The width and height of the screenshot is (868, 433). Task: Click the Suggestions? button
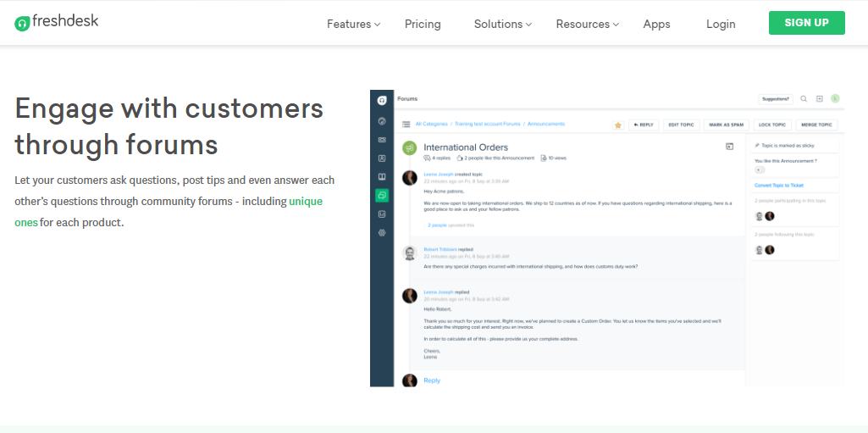point(776,99)
